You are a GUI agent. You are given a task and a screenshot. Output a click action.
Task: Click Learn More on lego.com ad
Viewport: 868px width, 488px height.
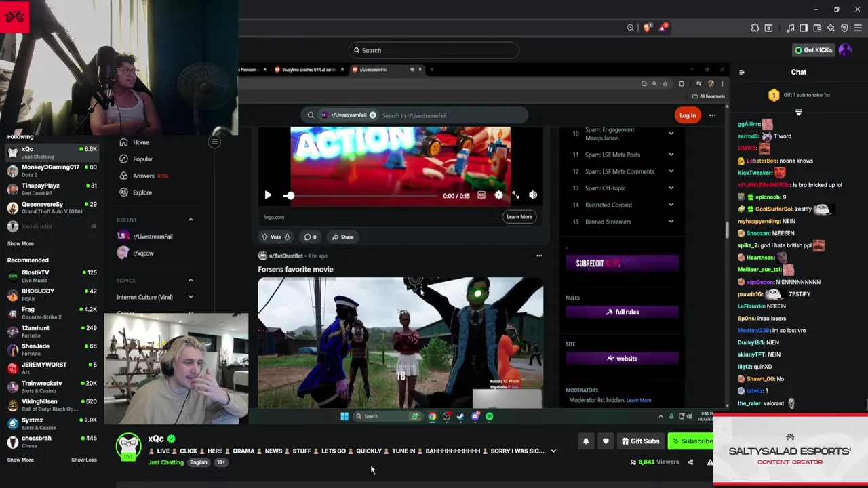519,217
